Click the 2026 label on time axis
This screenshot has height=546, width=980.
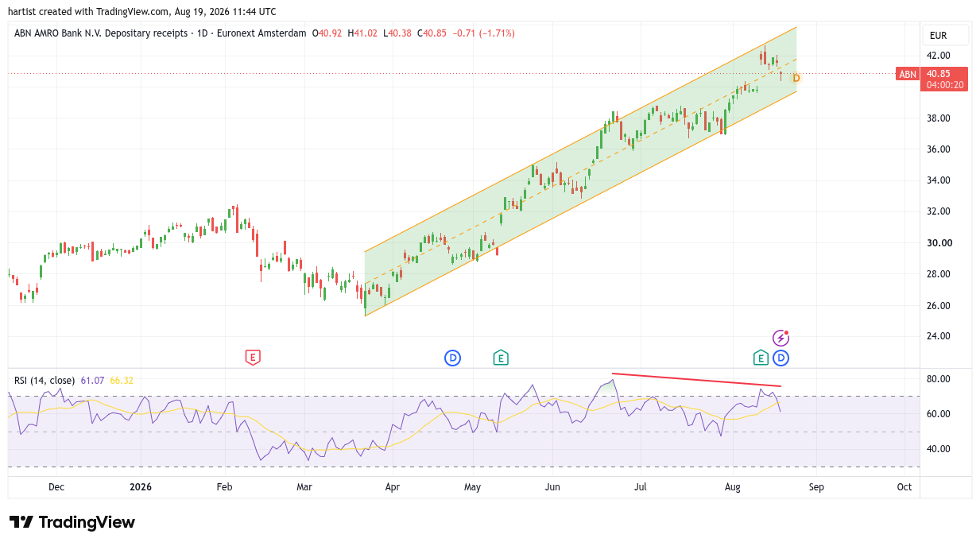point(140,486)
